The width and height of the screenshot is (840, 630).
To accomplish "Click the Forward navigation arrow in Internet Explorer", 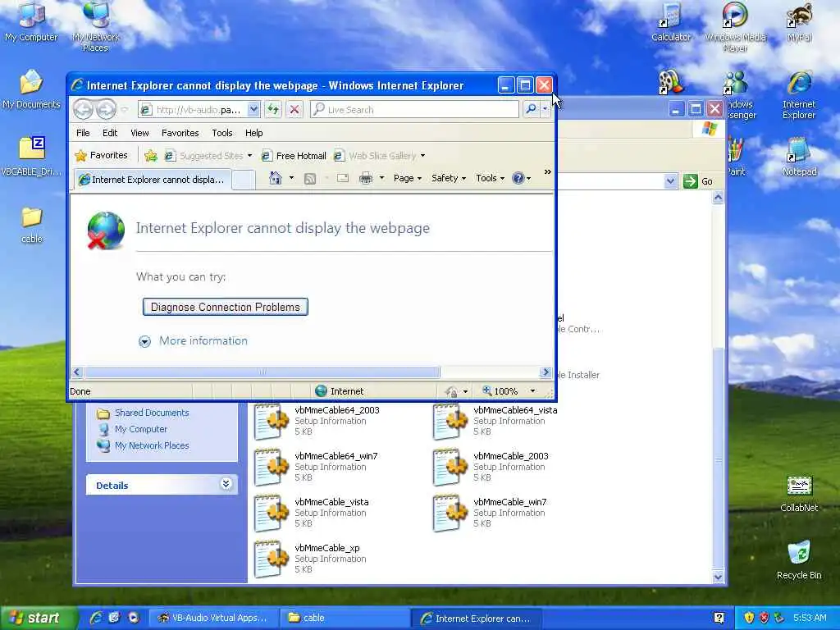I will [106, 109].
